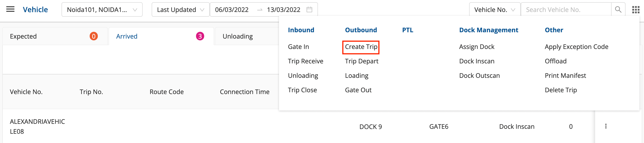Screen dimensions: 644x143
Task: Expand the Vehicle No. search type dropdown
Action: (x=495, y=9)
